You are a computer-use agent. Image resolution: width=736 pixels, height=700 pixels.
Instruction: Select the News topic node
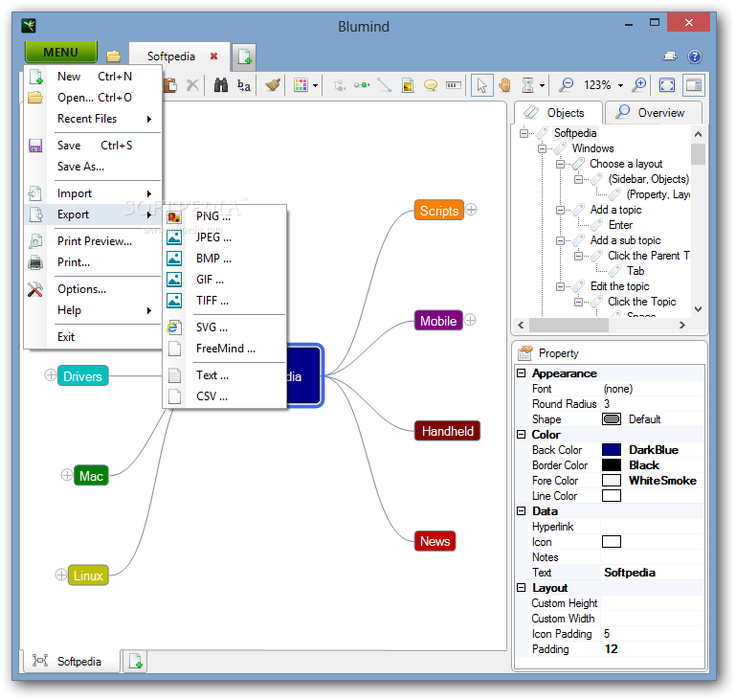click(435, 541)
